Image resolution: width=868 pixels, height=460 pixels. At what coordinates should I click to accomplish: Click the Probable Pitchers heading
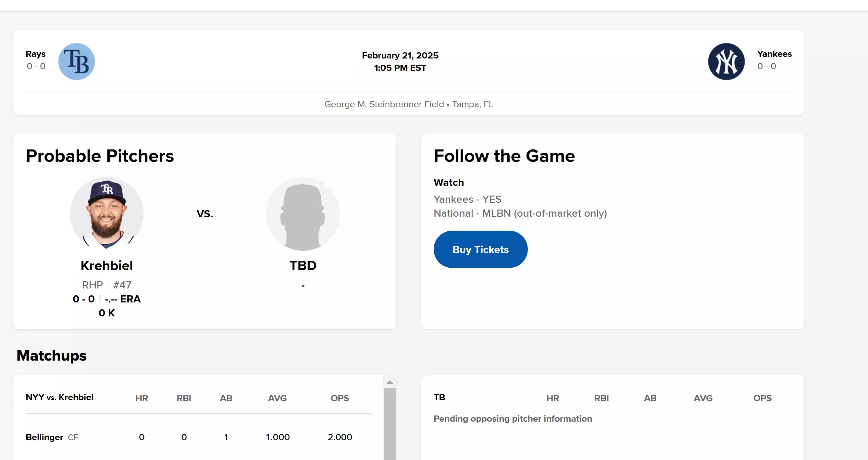(100, 156)
